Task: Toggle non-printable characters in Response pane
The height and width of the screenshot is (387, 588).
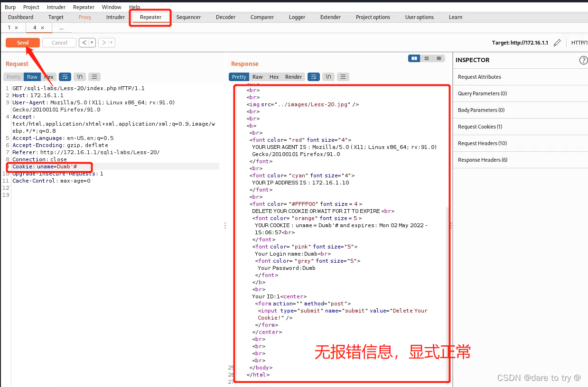Action: tap(328, 77)
